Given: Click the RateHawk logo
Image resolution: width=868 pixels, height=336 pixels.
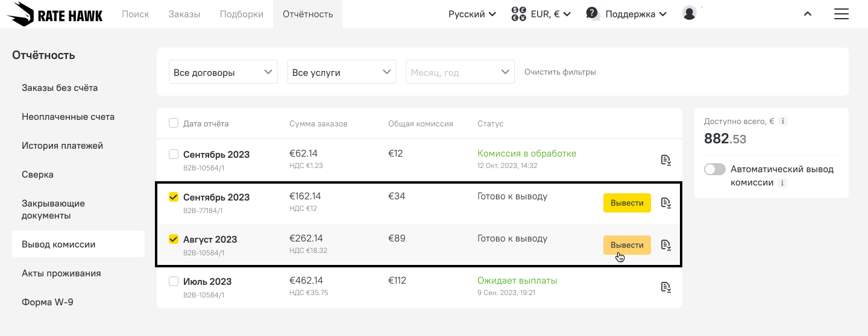Looking at the screenshot, I should (x=55, y=14).
